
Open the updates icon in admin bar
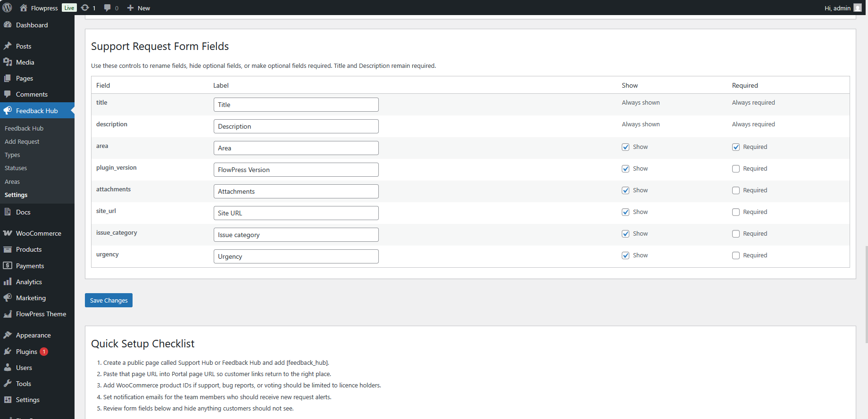85,8
